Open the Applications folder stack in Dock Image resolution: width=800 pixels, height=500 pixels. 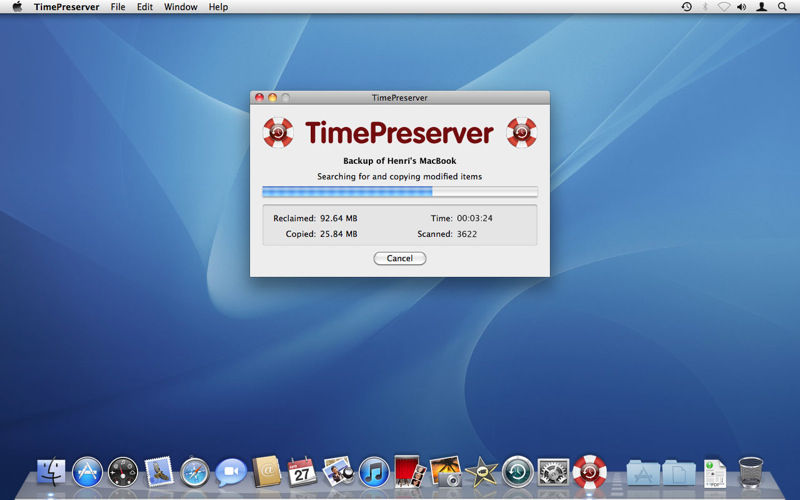[x=643, y=472]
